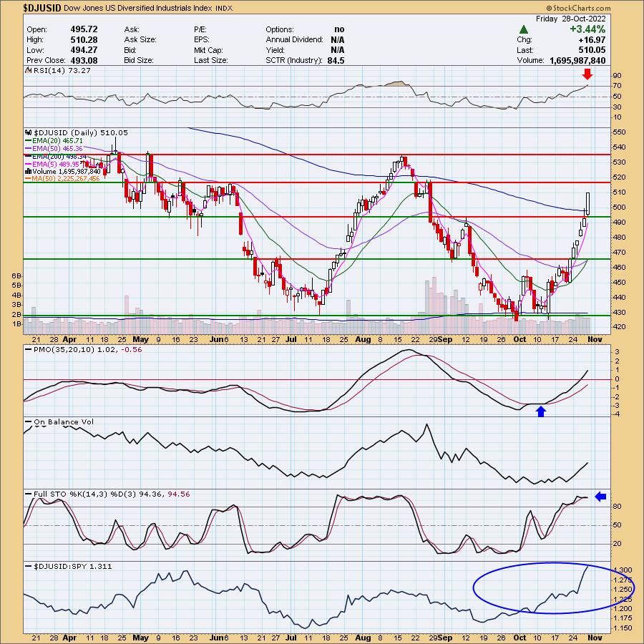
Task: Click the 1.300 level on the ratio axis
Action: point(623,570)
